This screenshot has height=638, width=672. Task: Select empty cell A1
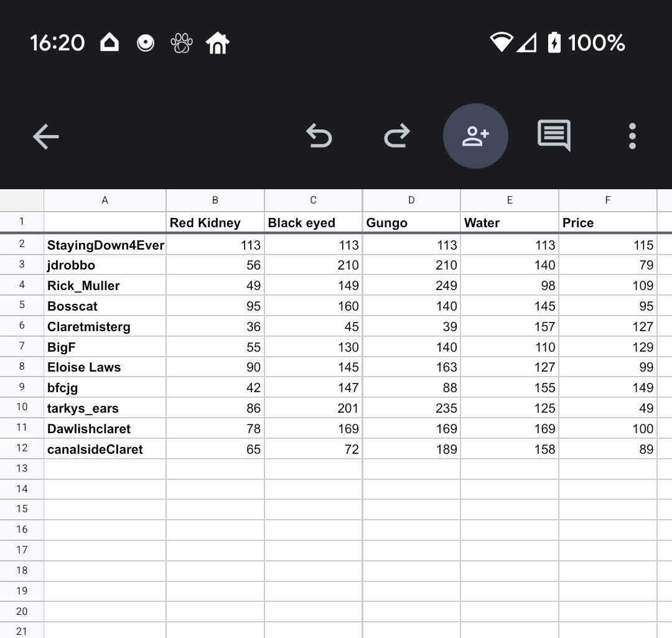pyautogui.click(x=105, y=222)
